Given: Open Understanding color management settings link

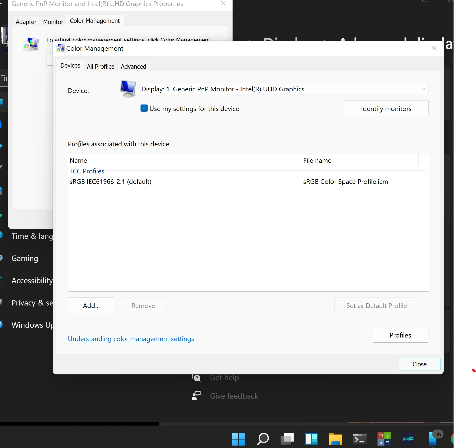Looking at the screenshot, I should pos(131,339).
